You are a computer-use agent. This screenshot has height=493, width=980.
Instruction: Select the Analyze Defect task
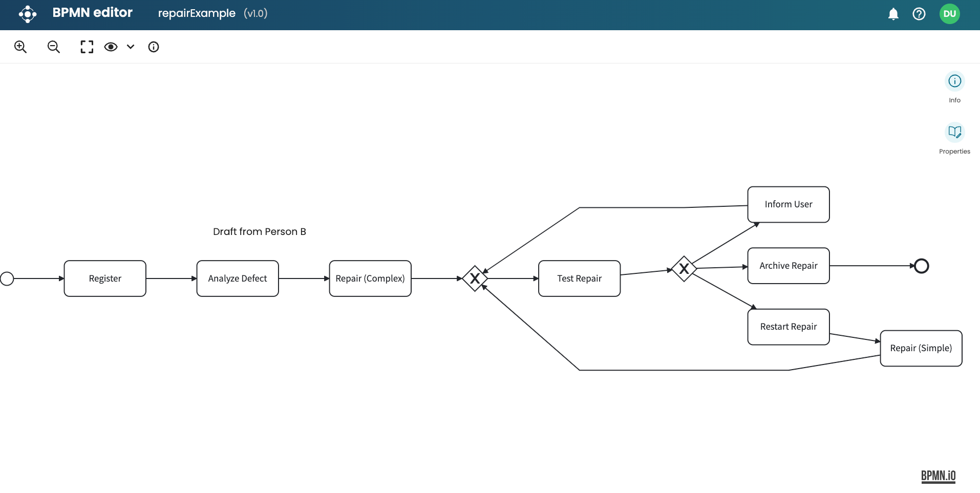coord(238,278)
